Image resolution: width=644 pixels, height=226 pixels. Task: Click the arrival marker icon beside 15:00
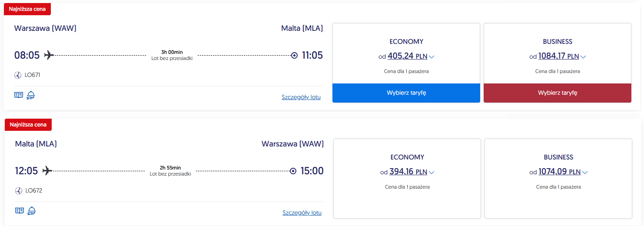293,171
